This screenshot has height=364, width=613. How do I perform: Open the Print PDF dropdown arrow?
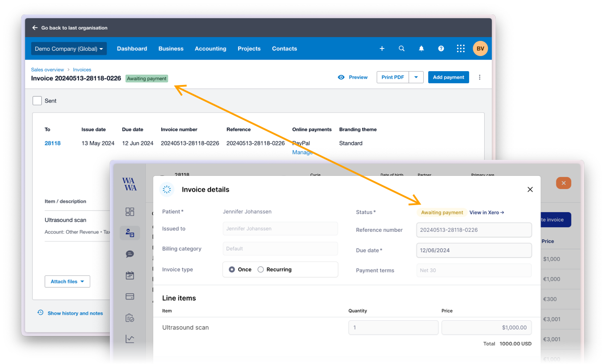click(416, 77)
